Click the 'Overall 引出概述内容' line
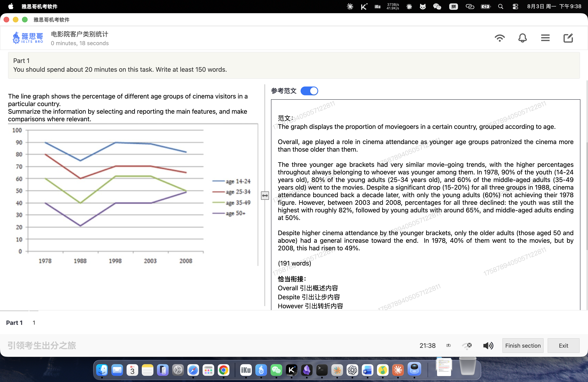Image resolution: width=588 pixels, height=382 pixels. 308,288
